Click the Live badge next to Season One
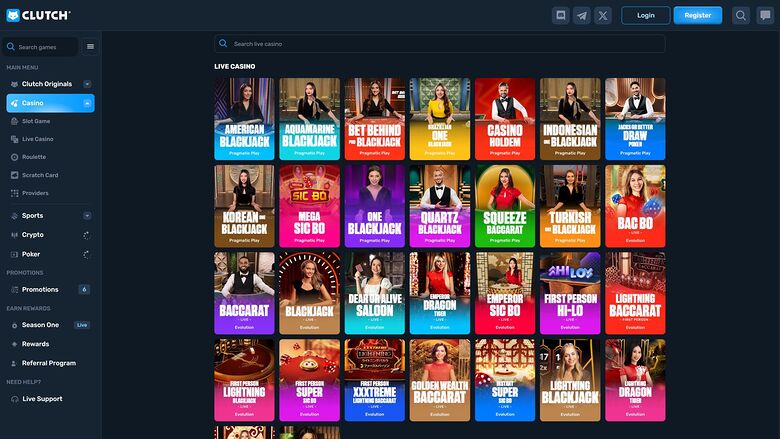 click(82, 325)
